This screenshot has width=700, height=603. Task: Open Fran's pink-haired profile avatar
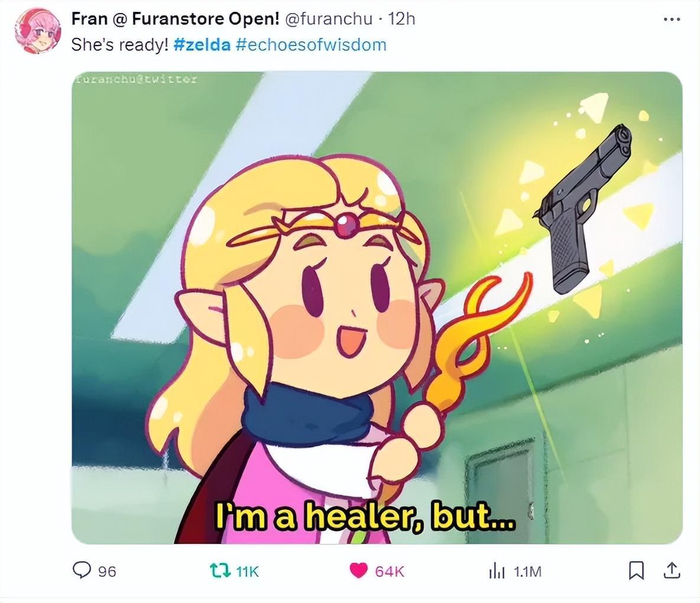[x=37, y=31]
